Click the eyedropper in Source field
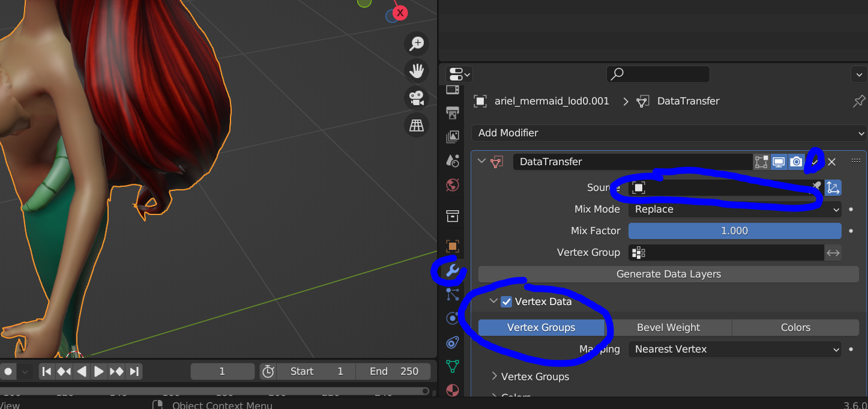 (816, 187)
